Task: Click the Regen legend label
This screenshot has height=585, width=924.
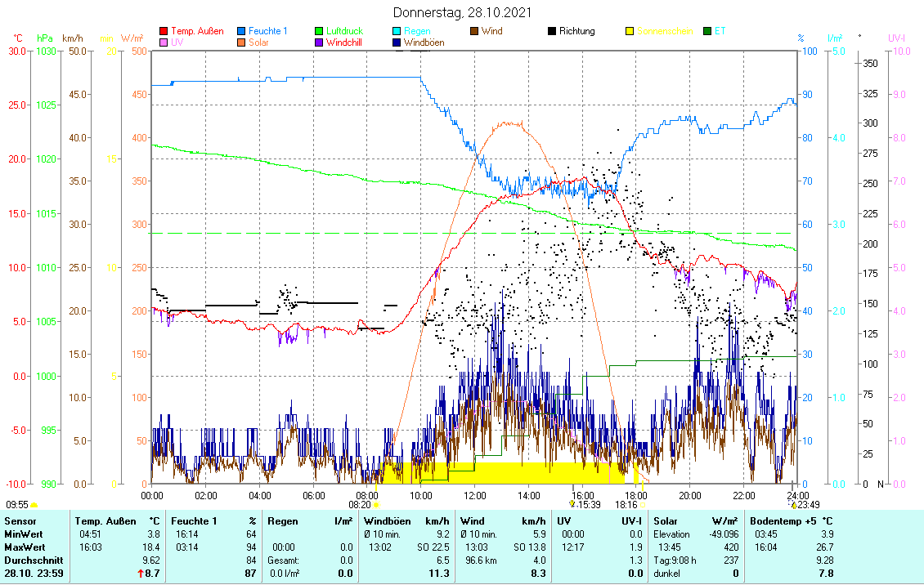Action: 416,31
